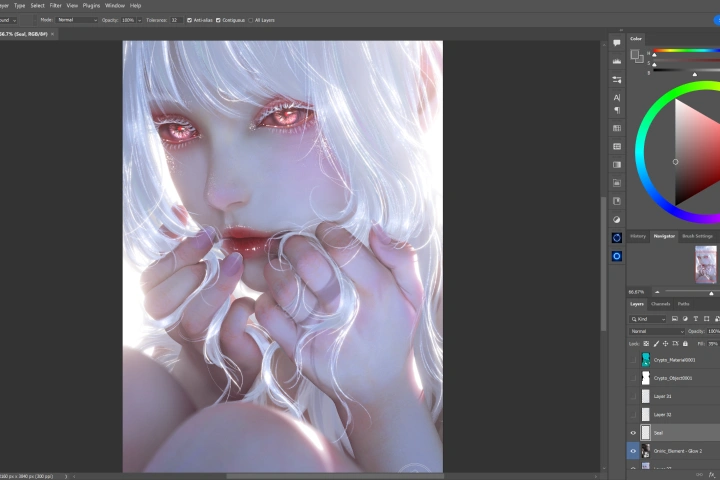Filter layers by adjustment layers icon
Image resolution: width=720 pixels, height=480 pixels.
pos(685,319)
